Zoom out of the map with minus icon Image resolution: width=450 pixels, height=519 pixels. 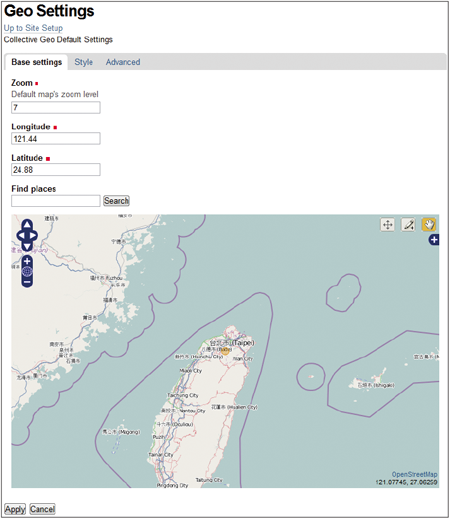pos(27,283)
